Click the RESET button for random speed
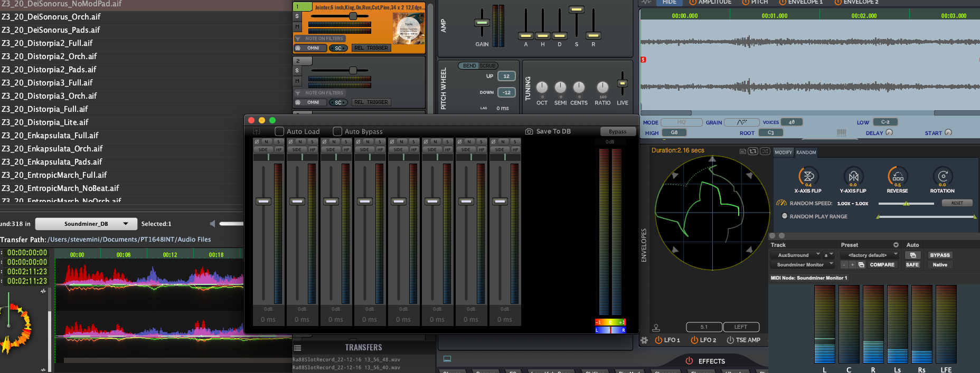Image resolution: width=980 pixels, height=373 pixels. click(x=957, y=203)
